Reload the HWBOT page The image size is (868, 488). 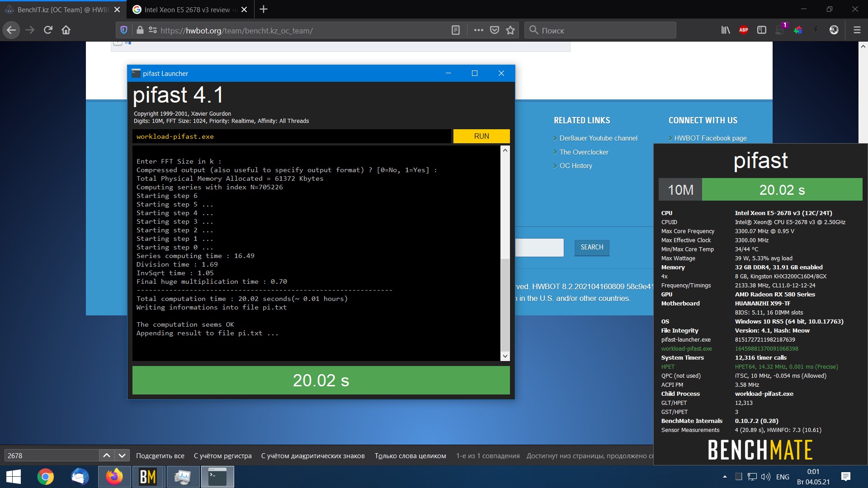click(48, 30)
